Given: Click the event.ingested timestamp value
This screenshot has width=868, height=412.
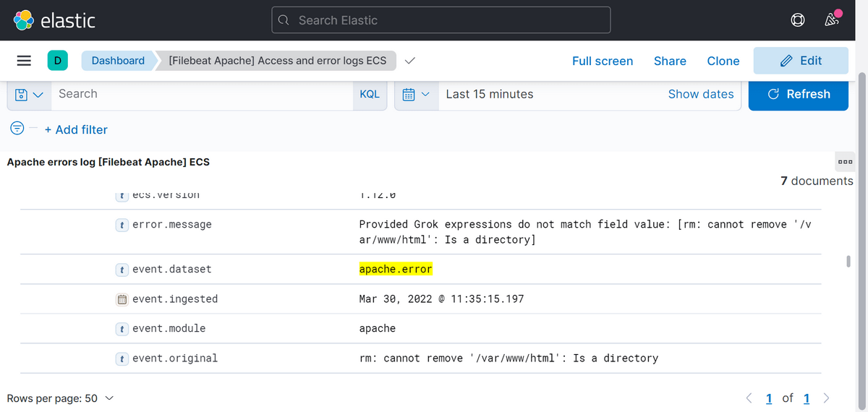Looking at the screenshot, I should point(441,299).
